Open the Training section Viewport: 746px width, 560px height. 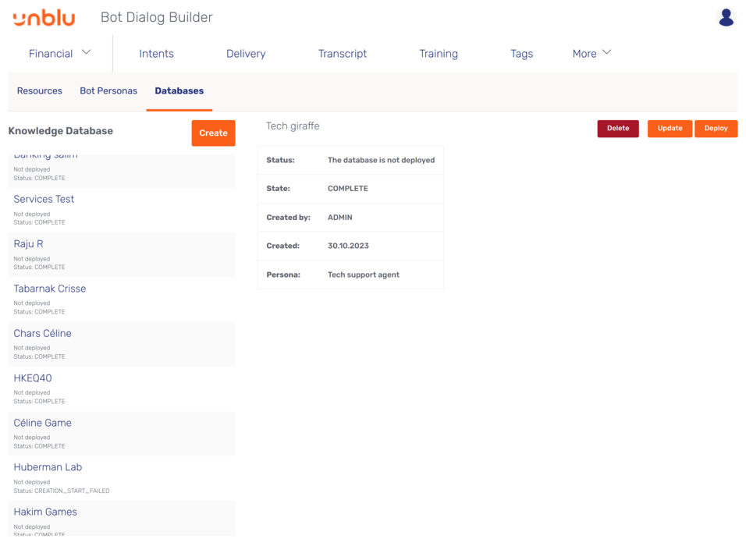coord(439,54)
